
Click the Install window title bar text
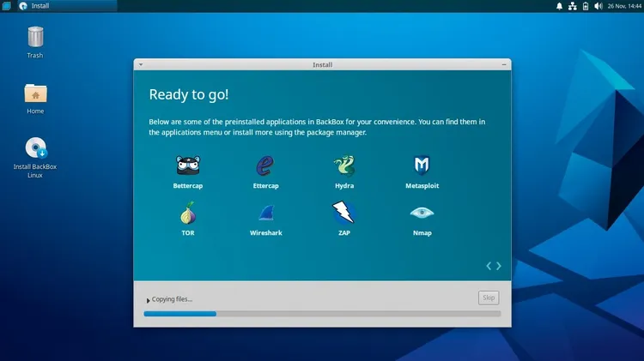[x=322, y=65]
